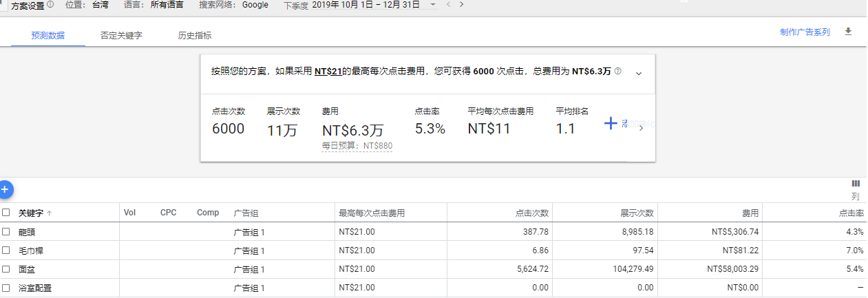This screenshot has width=868, height=298.
Task: Select the checkbox for 面盆 row
Action: [x=6, y=269]
